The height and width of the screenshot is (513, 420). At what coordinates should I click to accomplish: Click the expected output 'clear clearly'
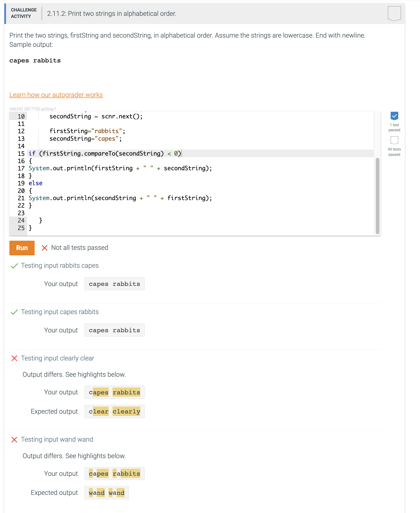(x=114, y=411)
